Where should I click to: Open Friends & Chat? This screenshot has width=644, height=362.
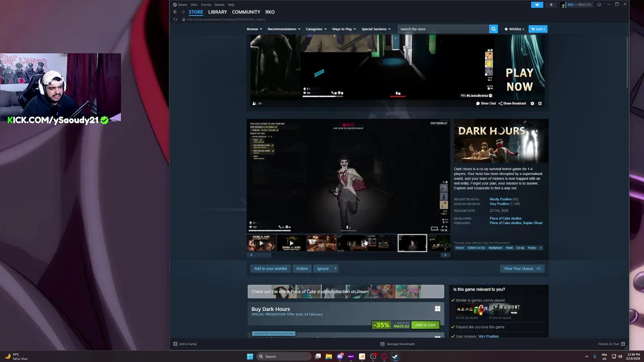(x=611, y=344)
